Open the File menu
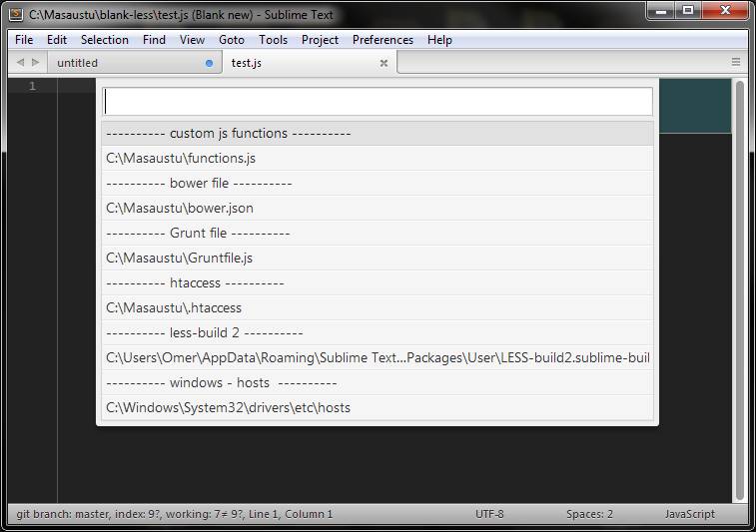This screenshot has width=756, height=532. 24,40
